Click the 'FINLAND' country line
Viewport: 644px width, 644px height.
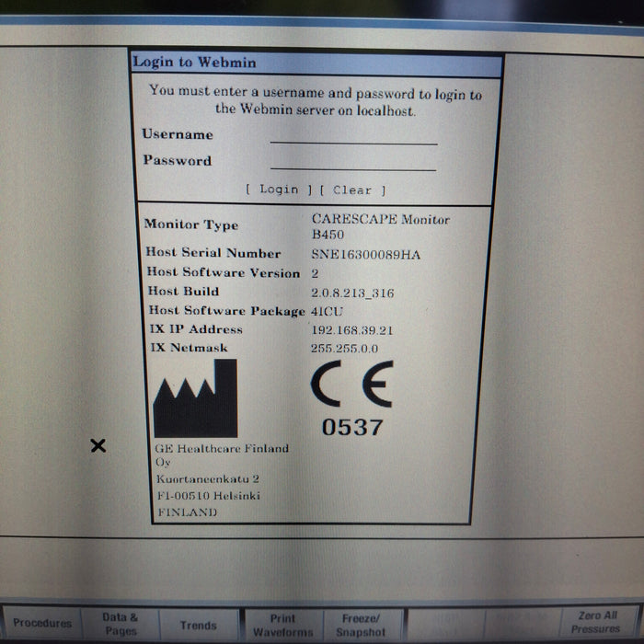pos(188,512)
